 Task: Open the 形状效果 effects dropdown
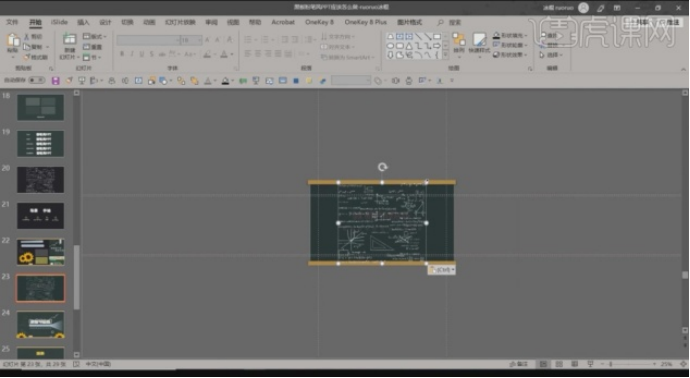[x=510, y=55]
